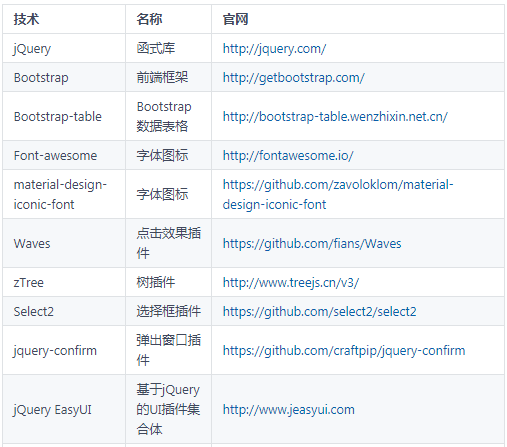Screen dimensions: 507x447
Task: Open the www.jeasyui.com link
Action: 289,410
